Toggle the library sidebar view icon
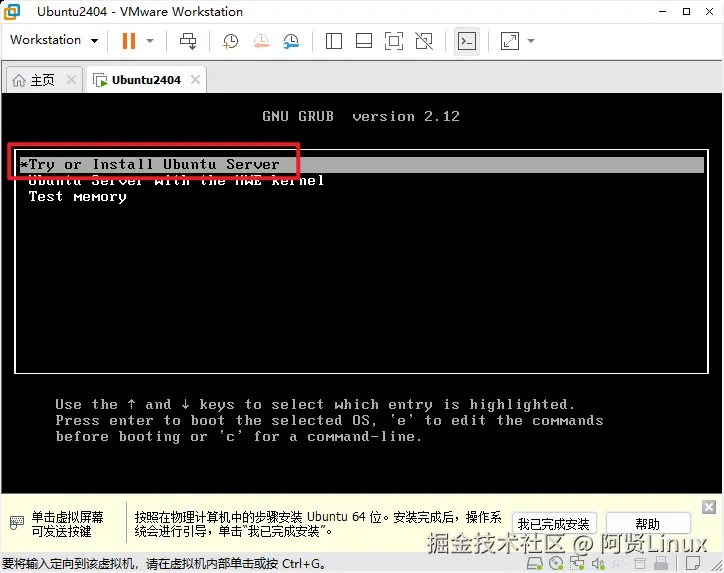724x573 pixels. (x=333, y=41)
